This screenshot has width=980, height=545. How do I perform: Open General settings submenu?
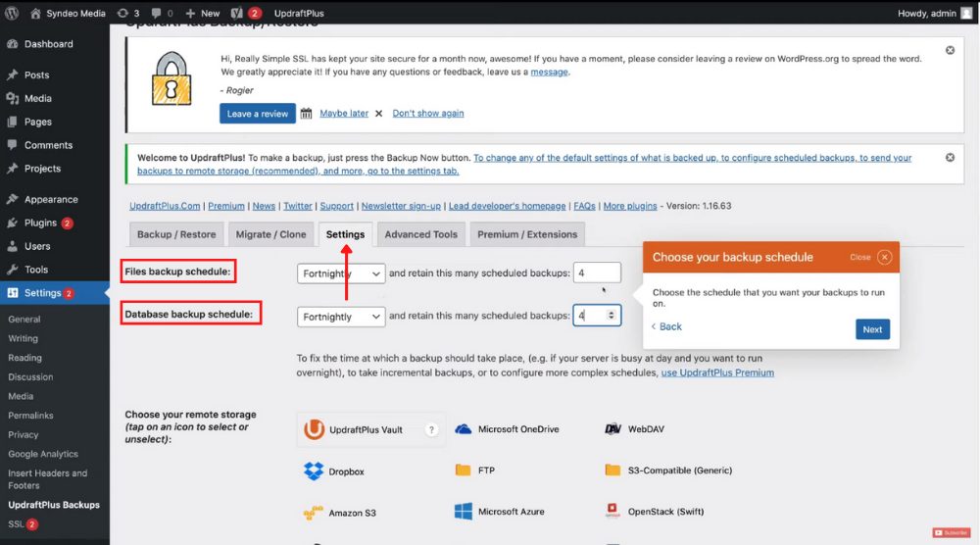[x=24, y=320]
